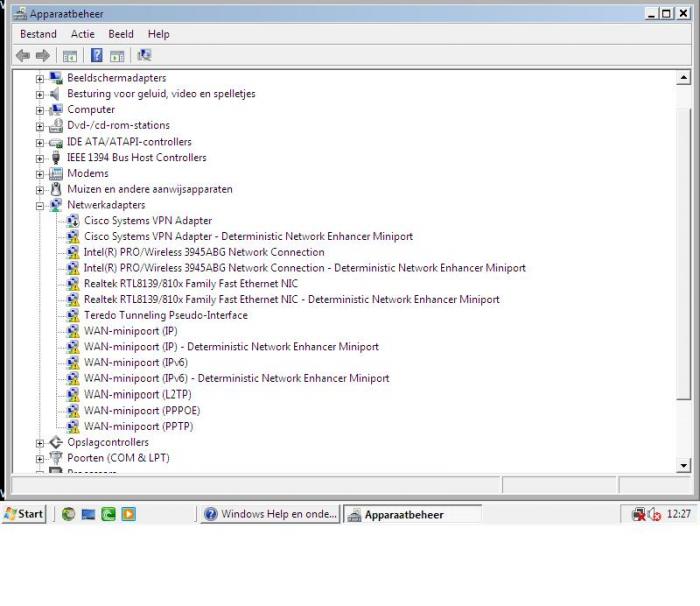The width and height of the screenshot is (700, 606).
Task: Select WAN-minipoort (IPv6) - Deterministic Network Enhancer Miniport
Action: 237,378
